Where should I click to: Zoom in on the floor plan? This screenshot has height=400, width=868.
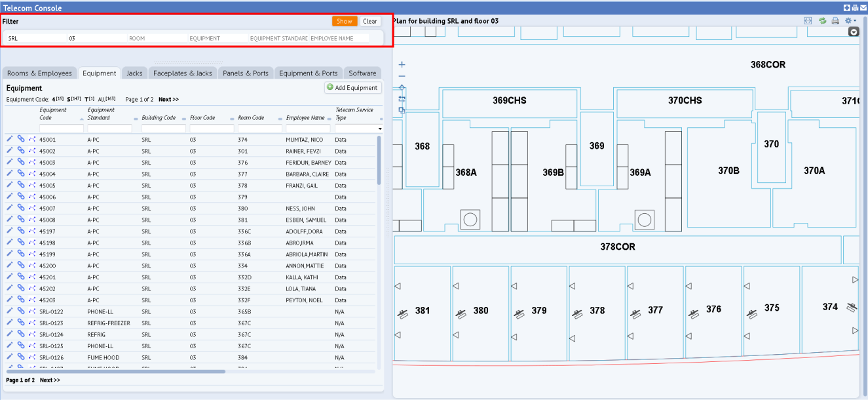coord(402,64)
